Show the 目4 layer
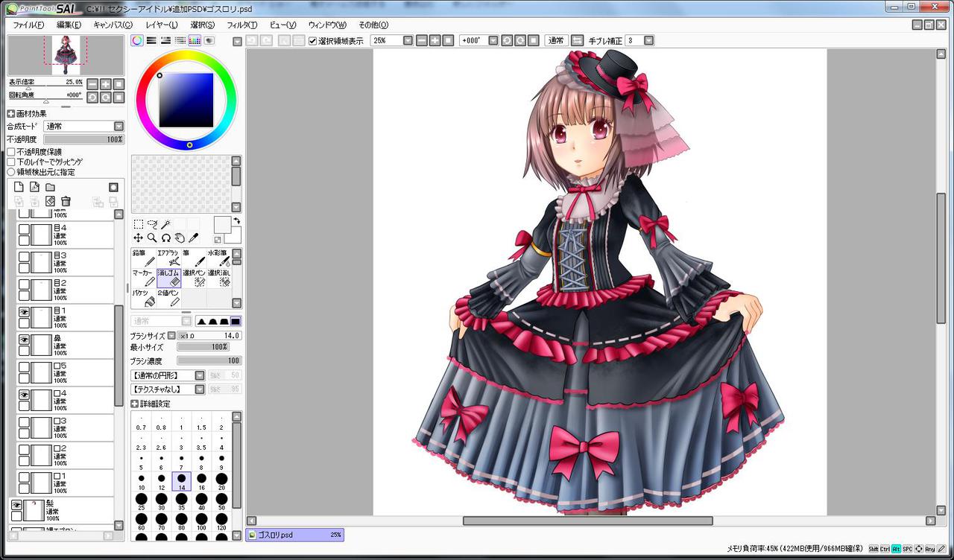 point(24,231)
